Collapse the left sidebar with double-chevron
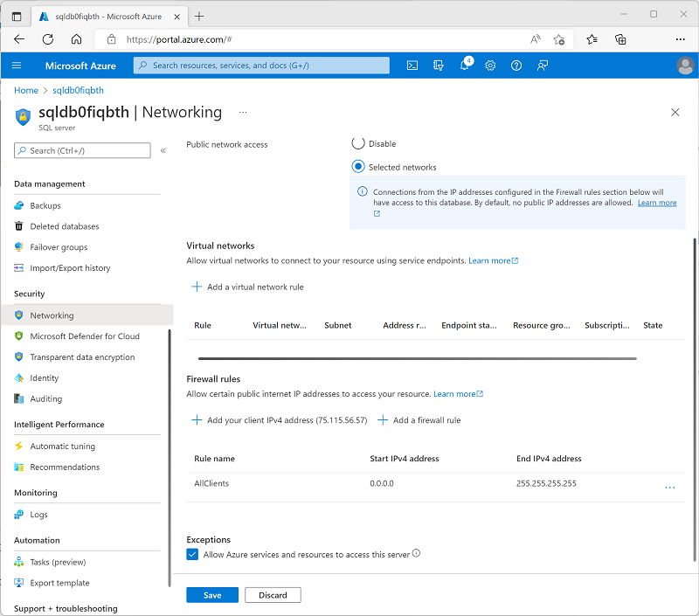 coord(163,150)
